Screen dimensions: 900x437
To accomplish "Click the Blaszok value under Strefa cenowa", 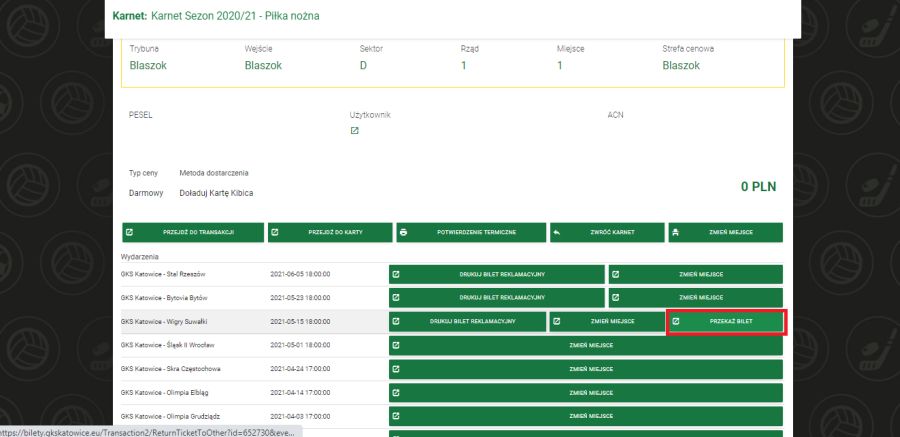I will pyautogui.click(x=681, y=65).
